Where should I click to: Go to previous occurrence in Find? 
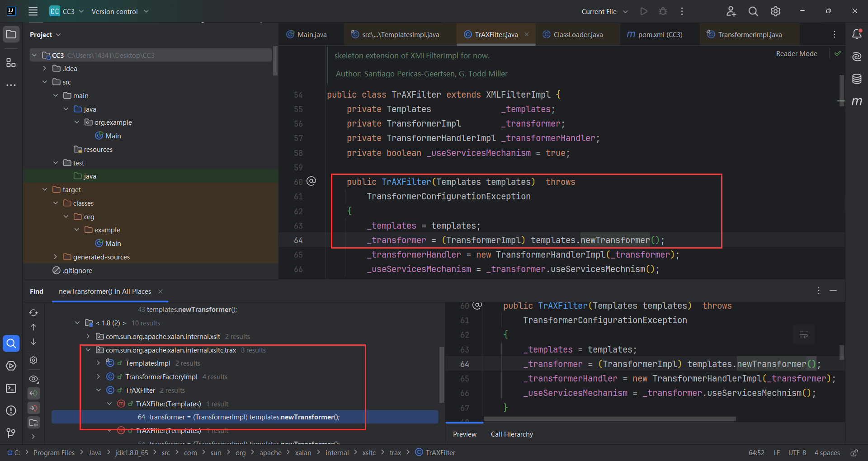(33, 327)
